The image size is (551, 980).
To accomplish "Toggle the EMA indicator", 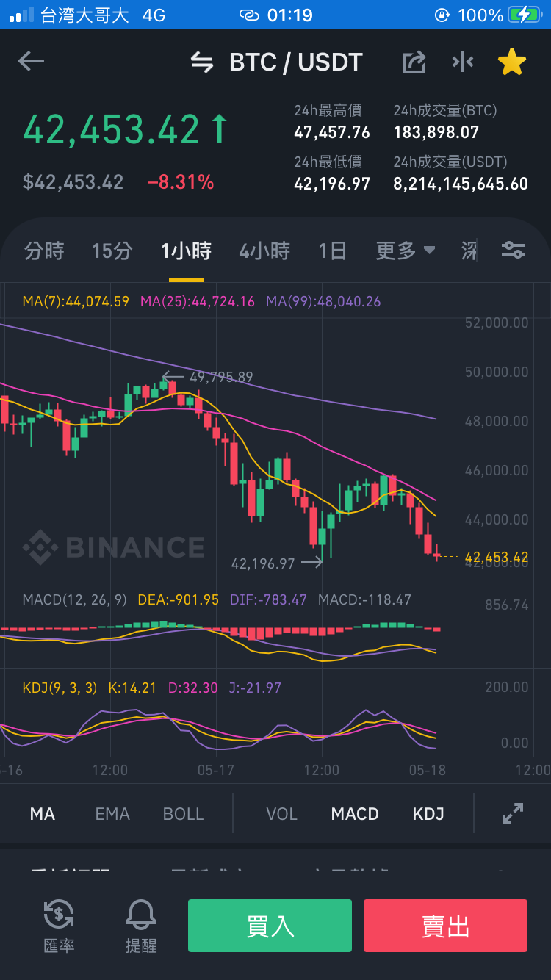I will (x=112, y=814).
